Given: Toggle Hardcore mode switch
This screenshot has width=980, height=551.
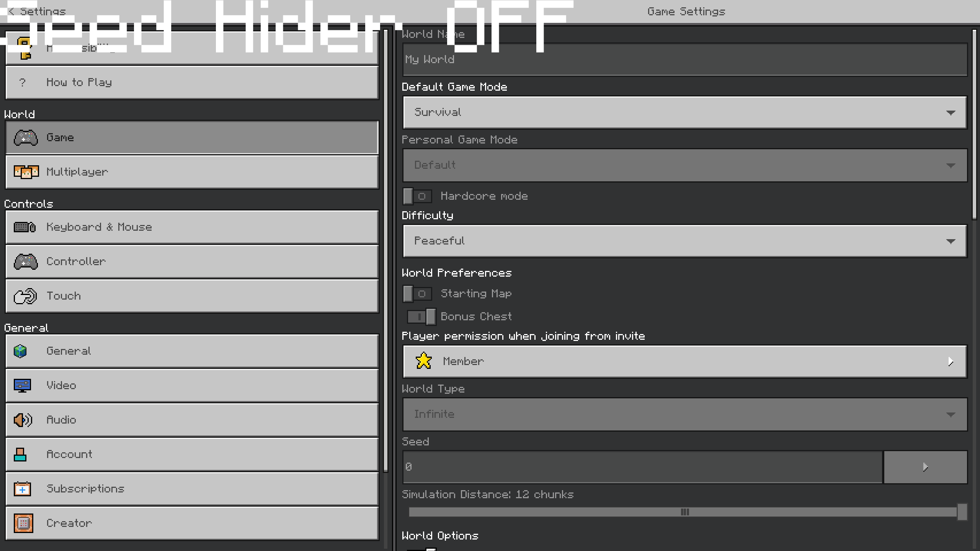Looking at the screenshot, I should 417,196.
